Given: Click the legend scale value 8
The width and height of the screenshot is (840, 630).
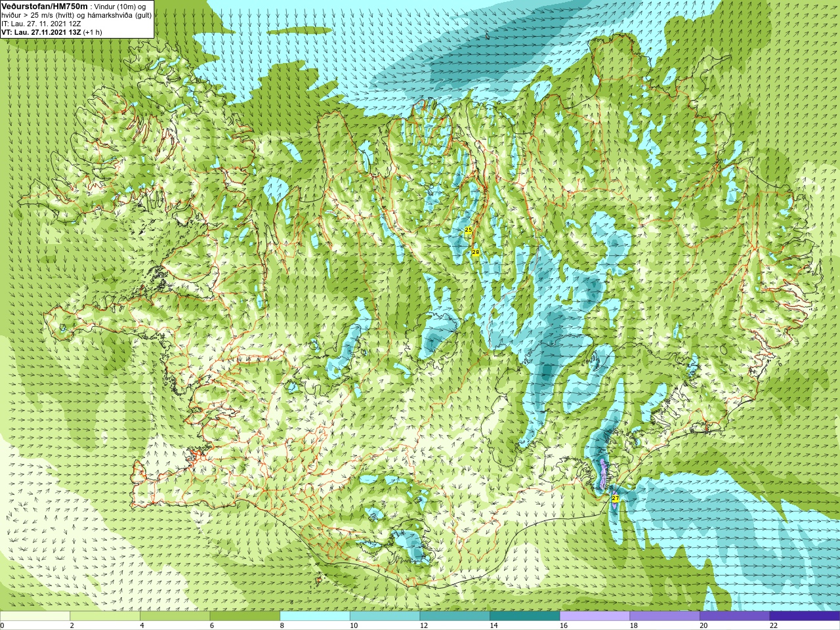Looking at the screenshot, I should tap(282, 625).
